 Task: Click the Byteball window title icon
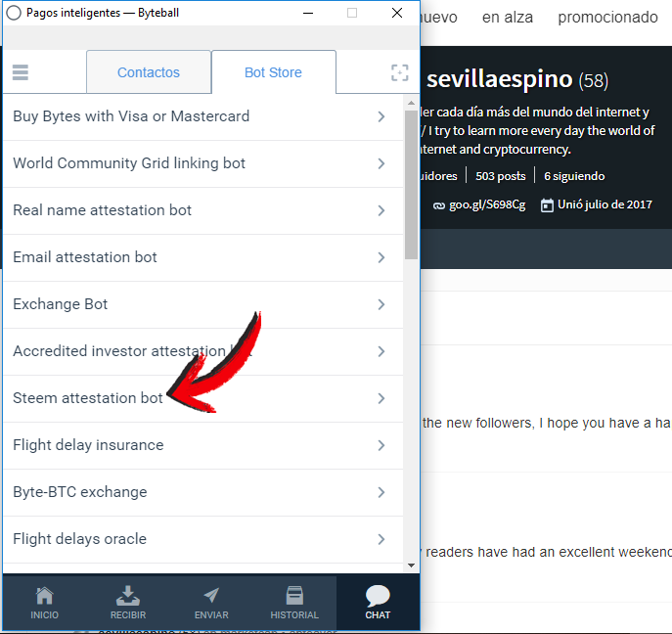pyautogui.click(x=14, y=13)
